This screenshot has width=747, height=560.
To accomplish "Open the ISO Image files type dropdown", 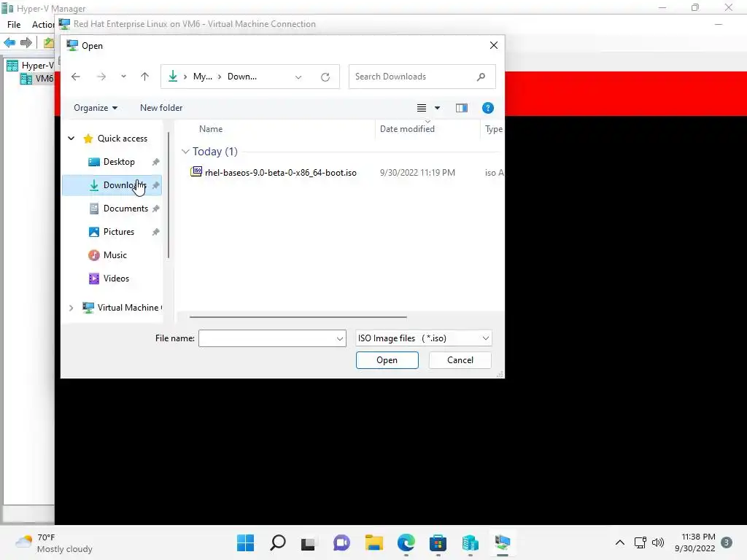I will 424,338.
